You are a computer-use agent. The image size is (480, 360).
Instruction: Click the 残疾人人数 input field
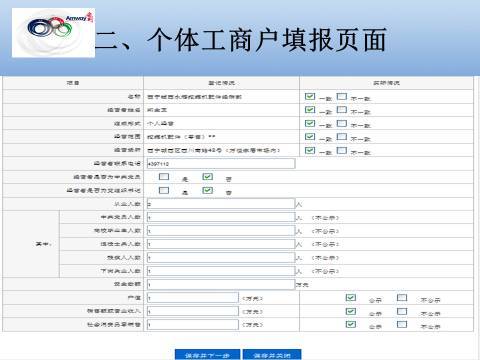coord(221,258)
